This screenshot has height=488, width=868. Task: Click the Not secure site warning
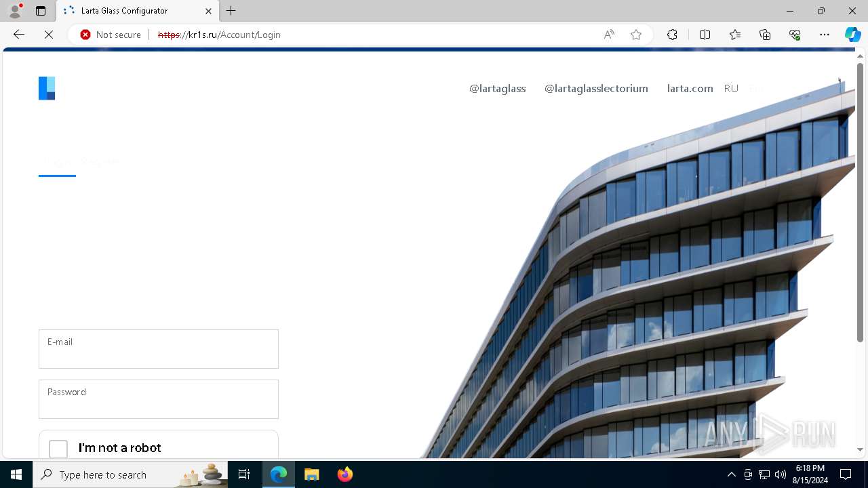111,35
